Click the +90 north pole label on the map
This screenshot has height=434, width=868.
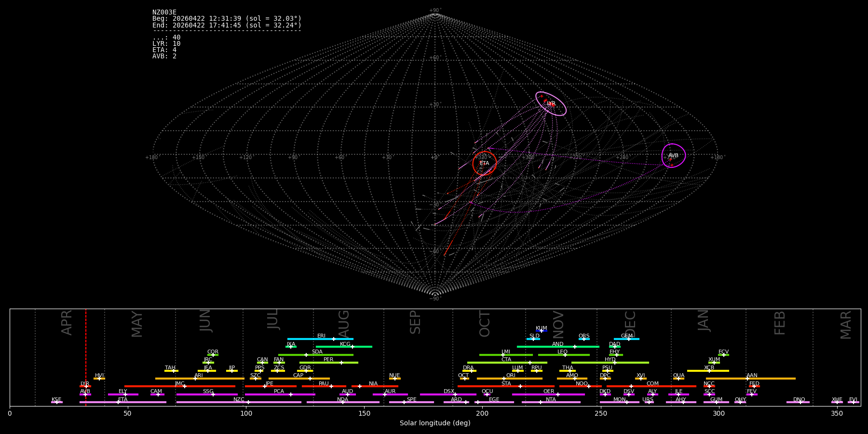434,11
